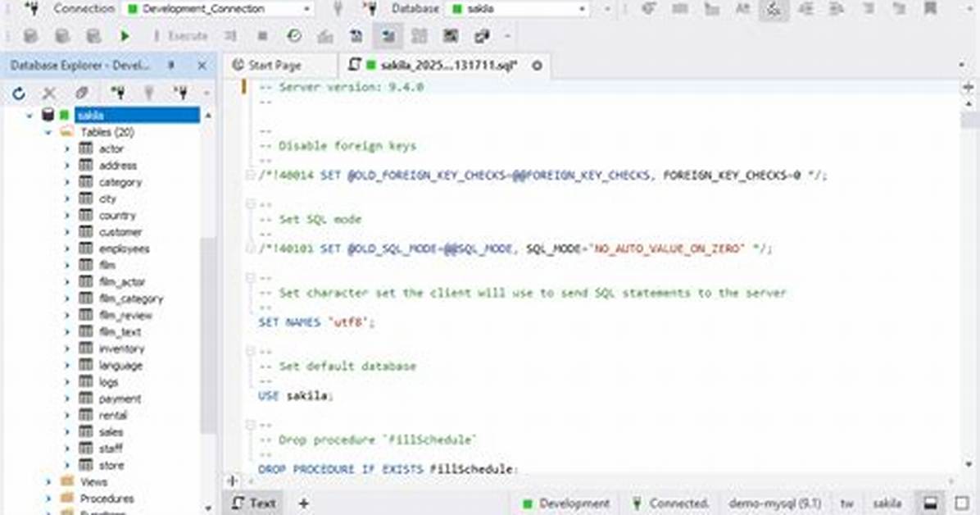Screen dimensions: 980x515
Task: Click the bar chart icon next to the clock
Action: 325,36
